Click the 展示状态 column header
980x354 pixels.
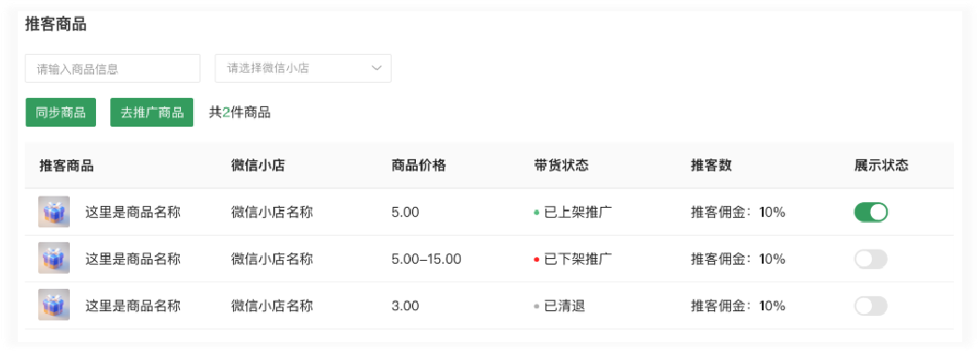tap(881, 166)
